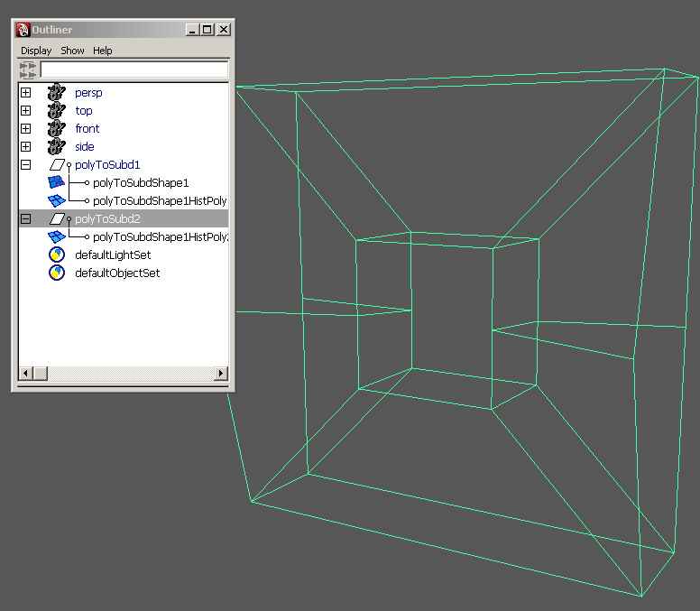Select the top item
This screenshot has height=611, width=700.
(84, 110)
